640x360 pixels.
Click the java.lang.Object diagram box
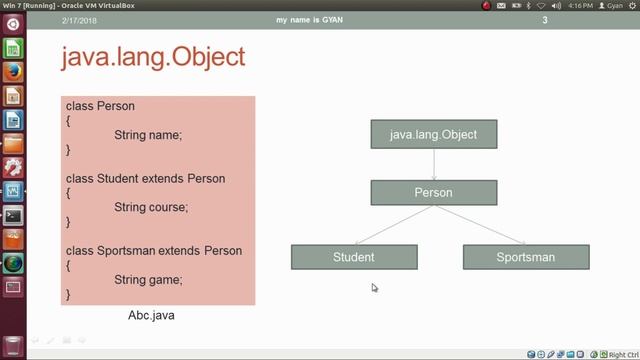434,134
